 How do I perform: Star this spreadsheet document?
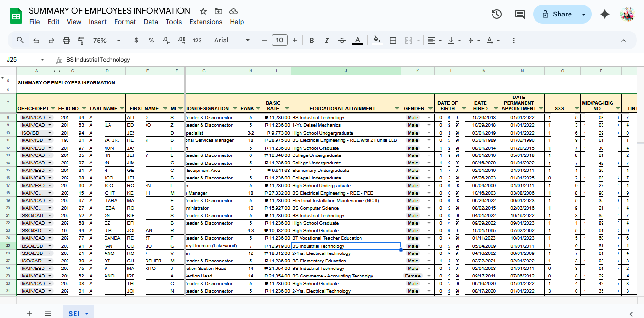203,11
